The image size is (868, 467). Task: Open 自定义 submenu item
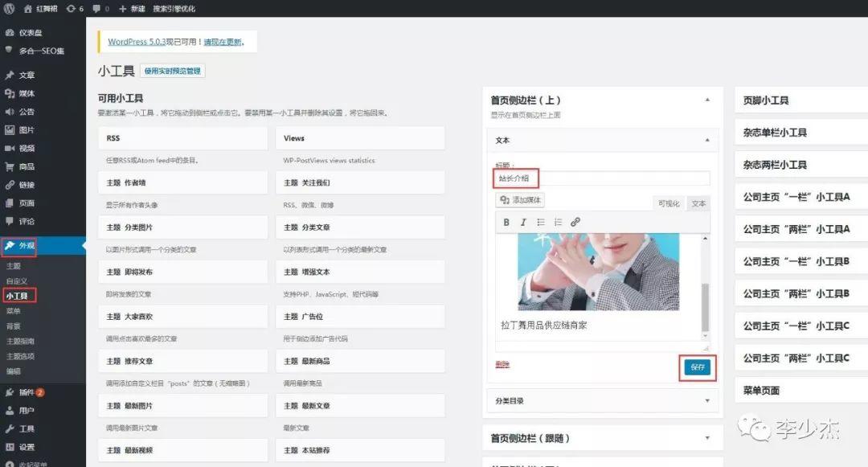click(x=17, y=281)
